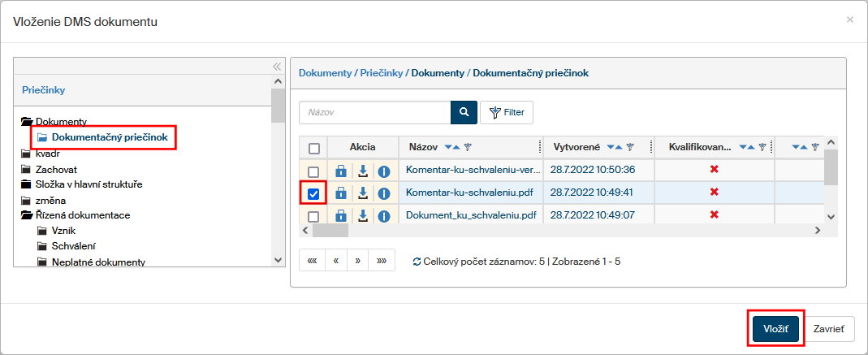
Task: Collapse the Dokumenty folder in tree
Action: 27,122
